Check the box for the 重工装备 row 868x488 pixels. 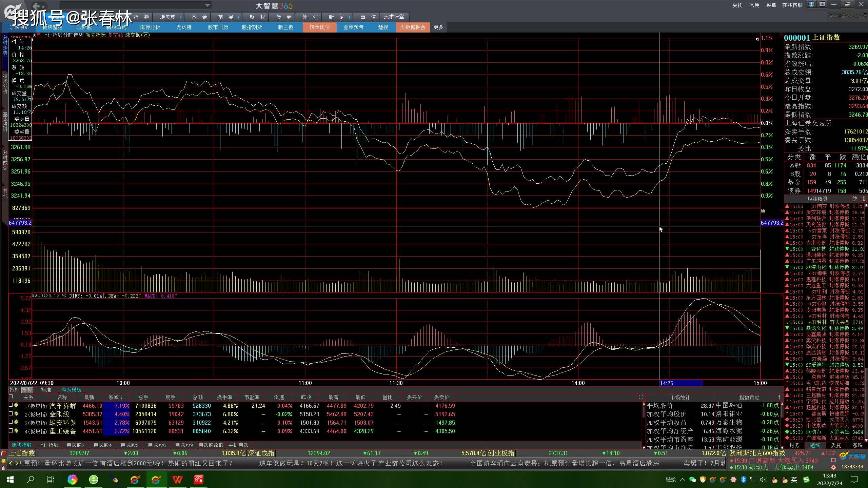click(11, 431)
